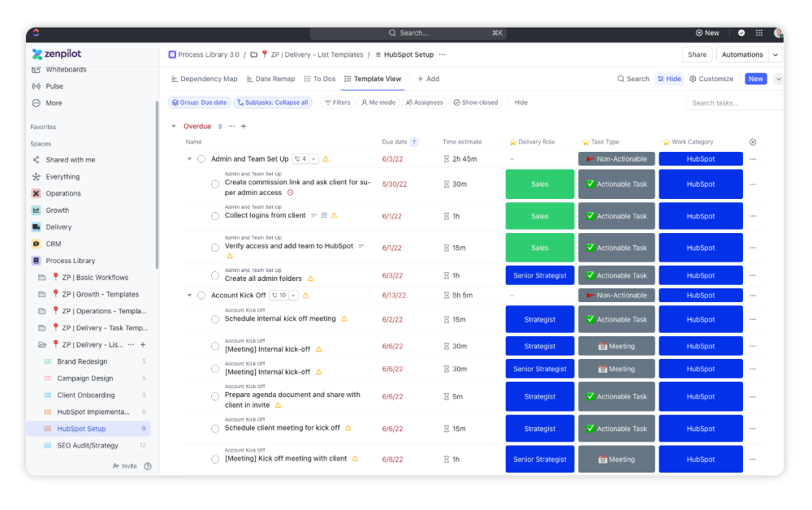Image resolution: width=812 pixels, height=510 pixels.
Task: Open the dropdown arrow next to Automations
Action: tap(775, 54)
